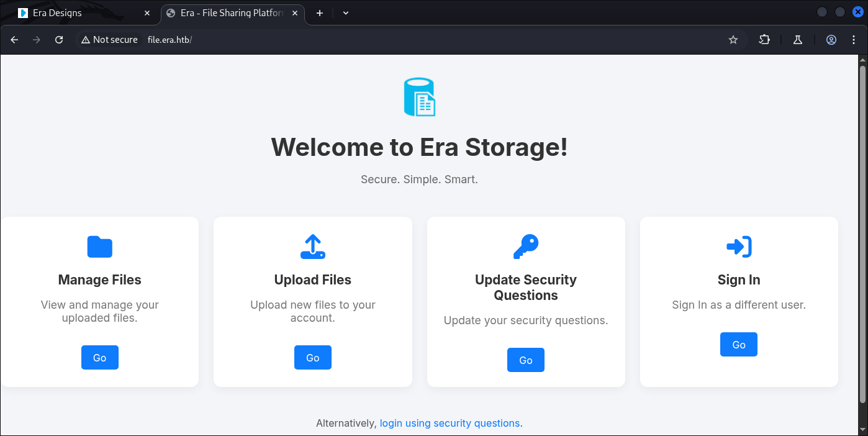Reload the page

(x=59, y=40)
